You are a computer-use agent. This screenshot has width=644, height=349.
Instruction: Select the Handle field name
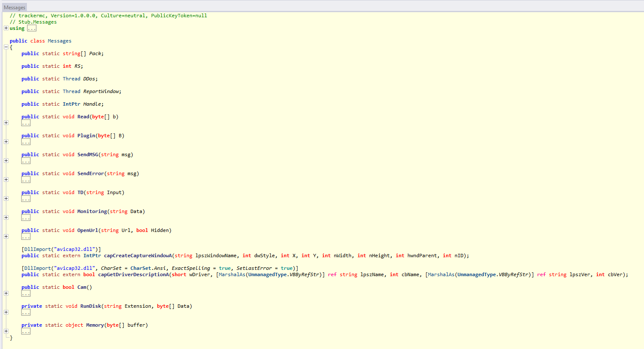click(x=92, y=104)
